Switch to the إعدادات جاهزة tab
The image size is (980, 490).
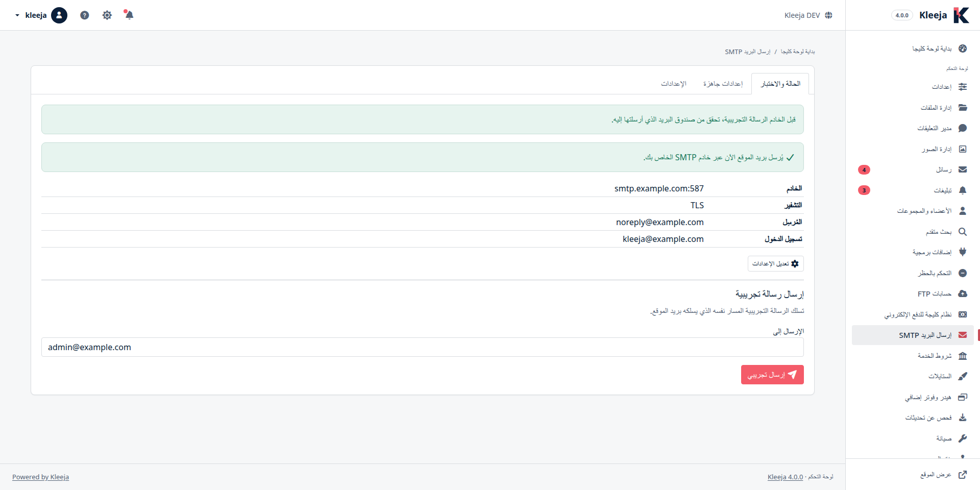(x=723, y=84)
